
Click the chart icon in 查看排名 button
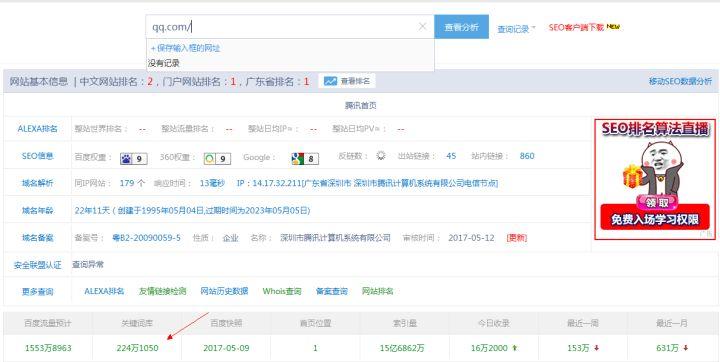click(x=331, y=81)
